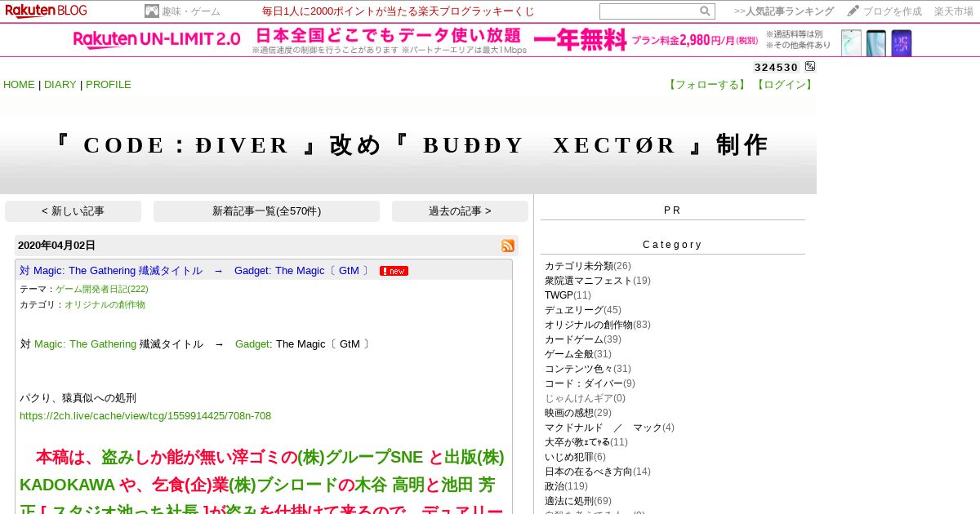The image size is (980, 514).
Task: Open the DIARY menu item
Action: [x=59, y=85]
